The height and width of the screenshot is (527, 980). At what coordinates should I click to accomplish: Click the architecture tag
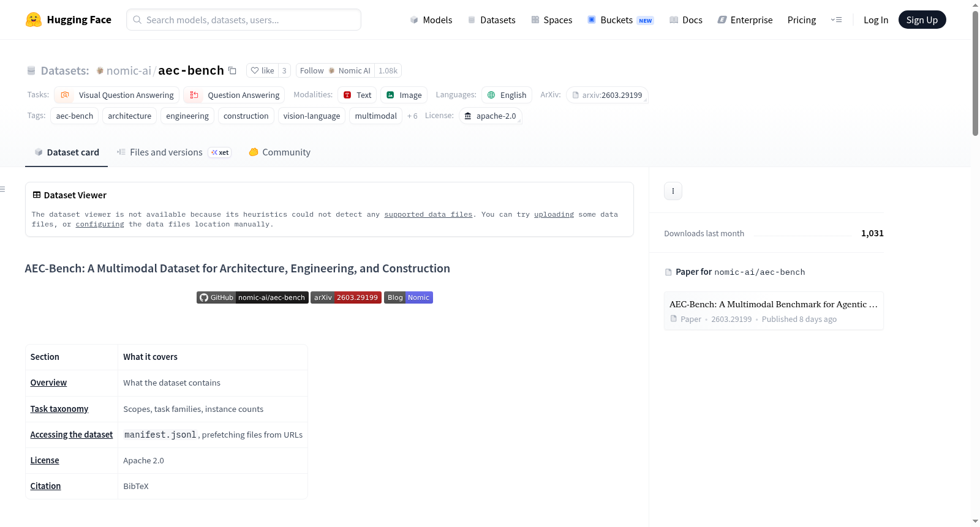(130, 116)
